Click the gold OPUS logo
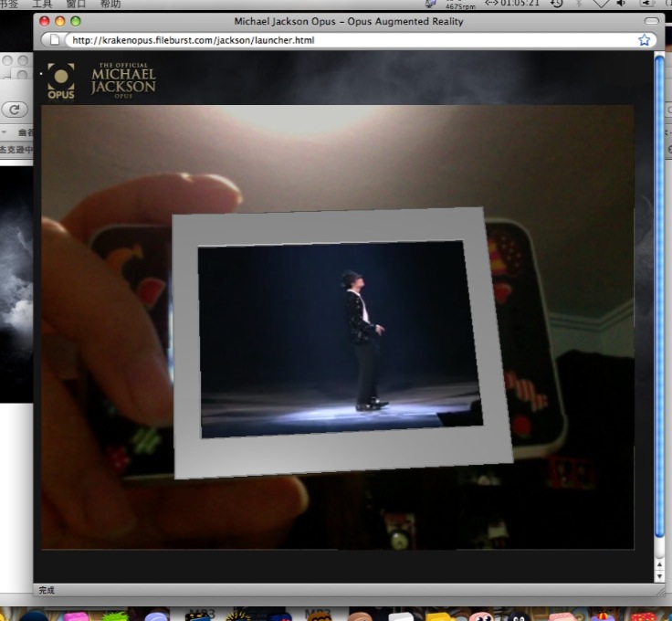Image resolution: width=672 pixels, height=621 pixels. (x=61, y=81)
